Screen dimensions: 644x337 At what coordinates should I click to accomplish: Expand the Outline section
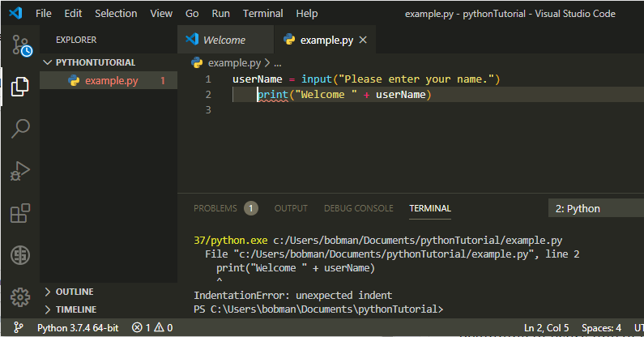point(109,292)
